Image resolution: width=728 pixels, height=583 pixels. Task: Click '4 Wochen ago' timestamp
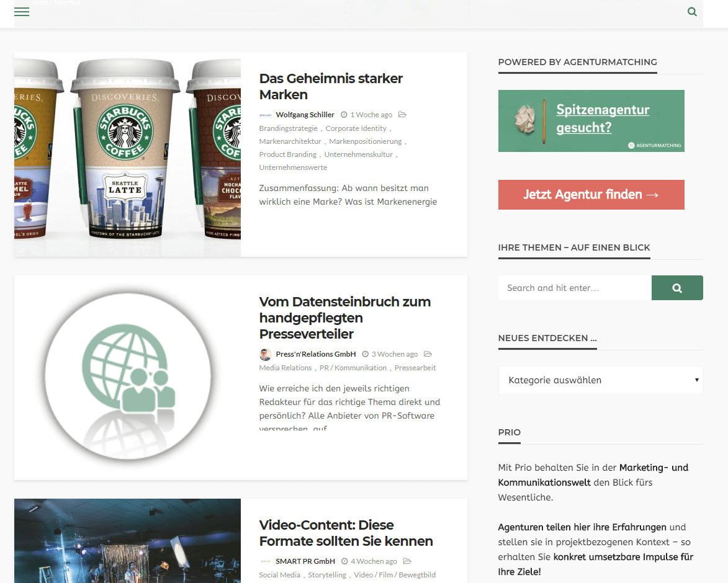374,561
